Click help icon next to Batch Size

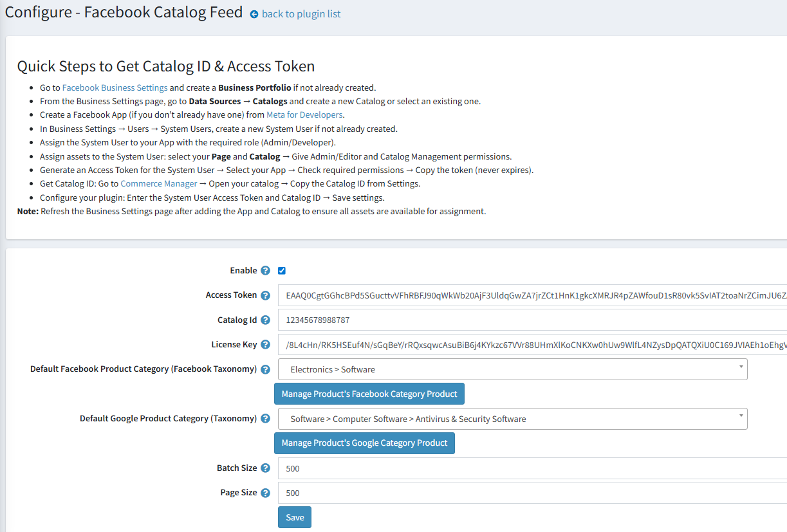click(x=265, y=468)
